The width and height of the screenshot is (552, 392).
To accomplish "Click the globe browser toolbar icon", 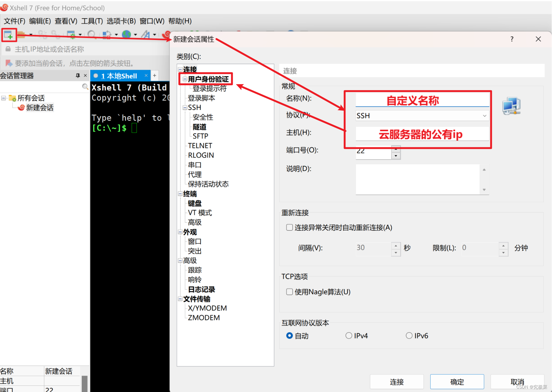I will [126, 34].
